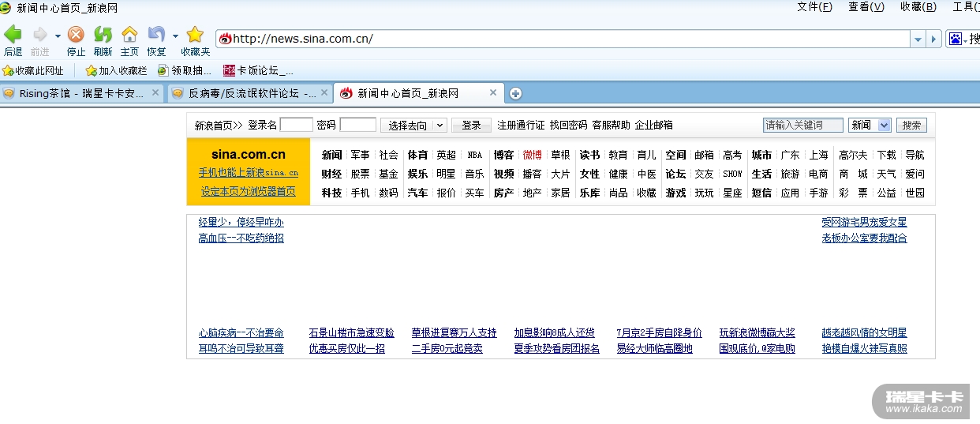Close the 新闻中心首页 tab

coord(493,92)
